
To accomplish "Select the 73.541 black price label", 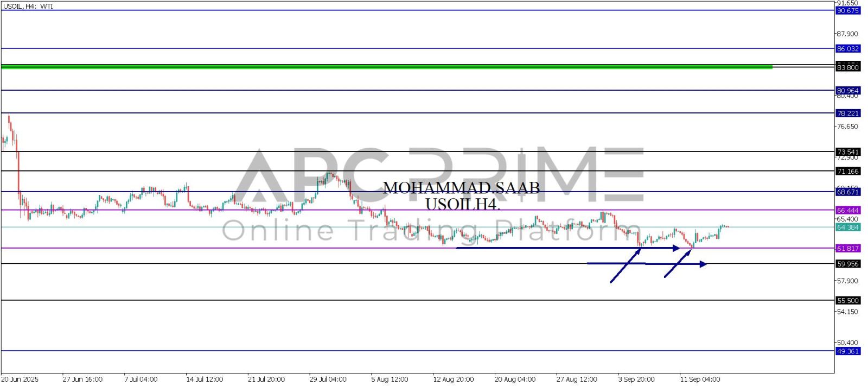I will click(x=847, y=152).
